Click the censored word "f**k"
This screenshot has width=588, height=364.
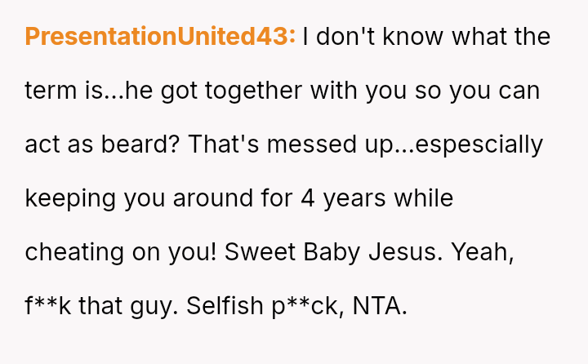click(49, 306)
